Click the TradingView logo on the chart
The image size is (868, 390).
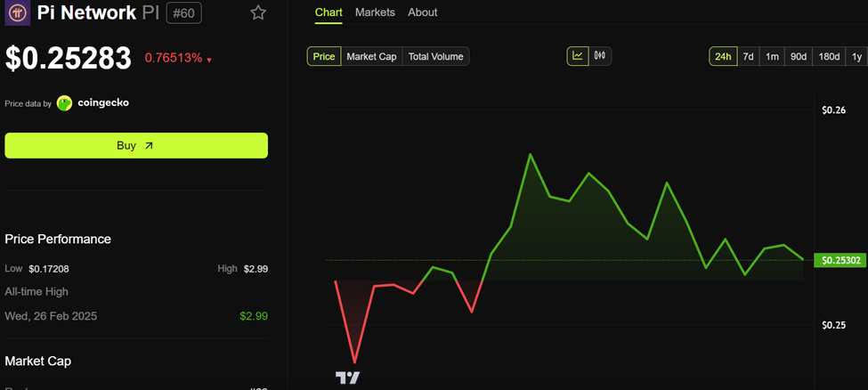pos(347,378)
